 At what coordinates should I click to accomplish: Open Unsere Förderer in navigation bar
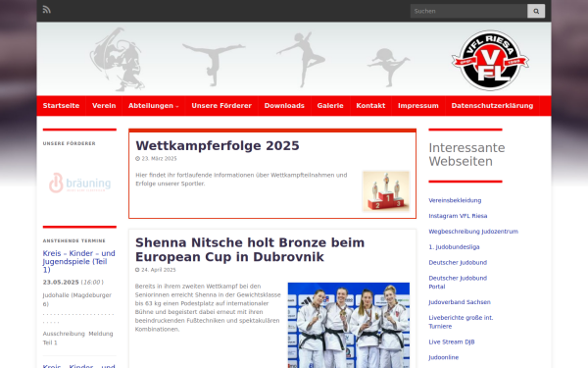[x=221, y=106]
